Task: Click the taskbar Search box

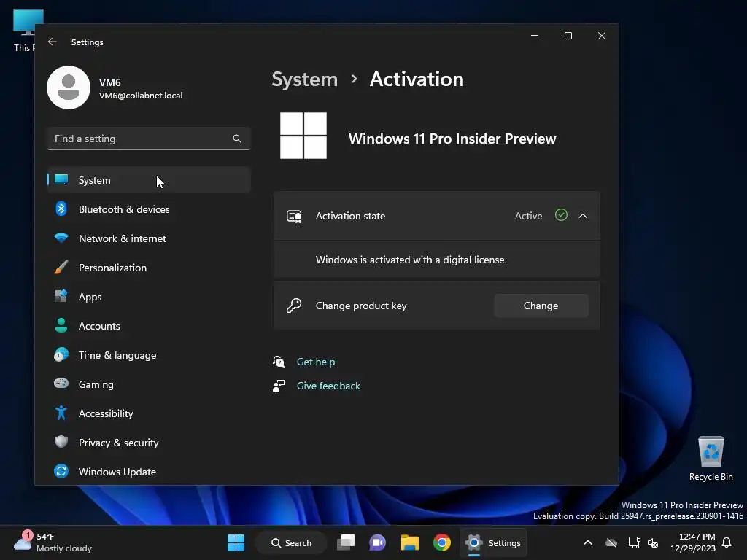Action: 291,542
